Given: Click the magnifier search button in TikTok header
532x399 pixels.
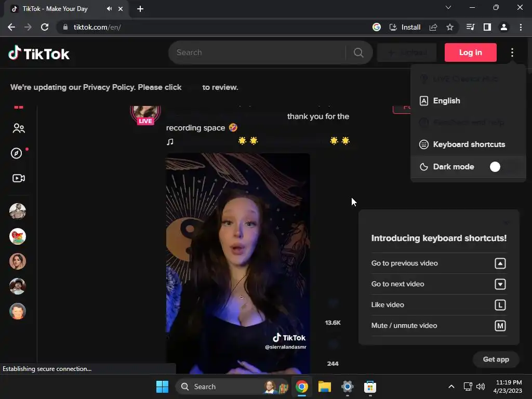Looking at the screenshot, I should click(358, 52).
